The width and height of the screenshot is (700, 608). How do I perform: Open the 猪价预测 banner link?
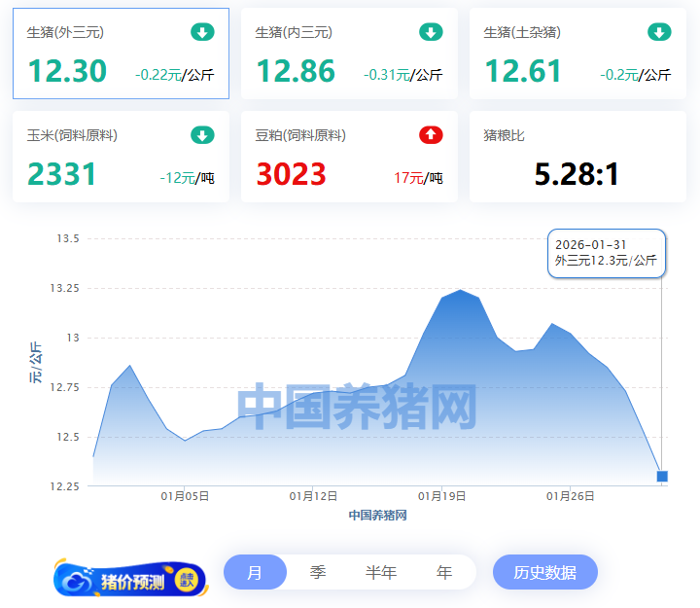(131, 582)
